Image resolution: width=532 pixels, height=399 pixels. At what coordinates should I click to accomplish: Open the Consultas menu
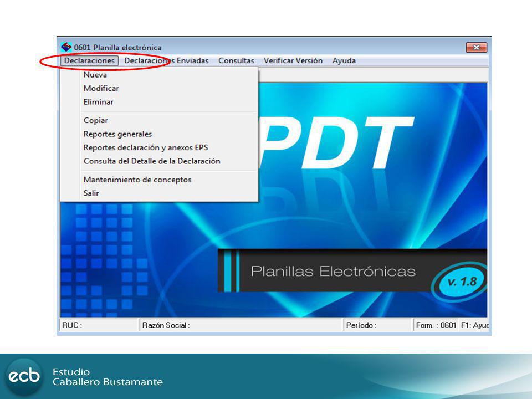tap(236, 61)
